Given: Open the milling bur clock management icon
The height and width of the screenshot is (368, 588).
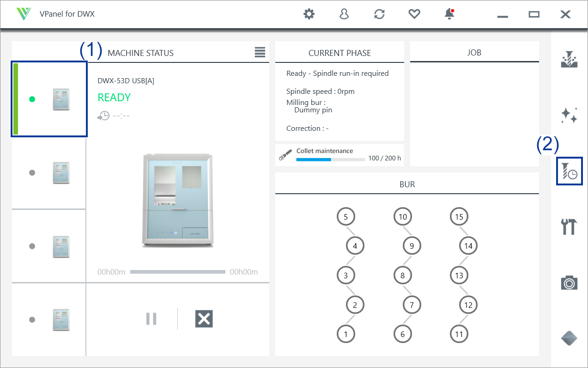Looking at the screenshot, I should [x=569, y=171].
